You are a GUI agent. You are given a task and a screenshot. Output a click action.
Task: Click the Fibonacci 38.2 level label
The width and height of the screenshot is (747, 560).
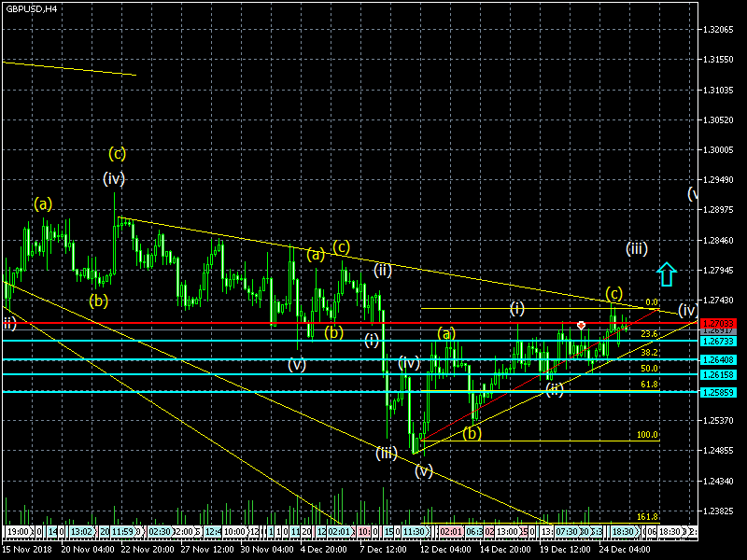(x=650, y=353)
